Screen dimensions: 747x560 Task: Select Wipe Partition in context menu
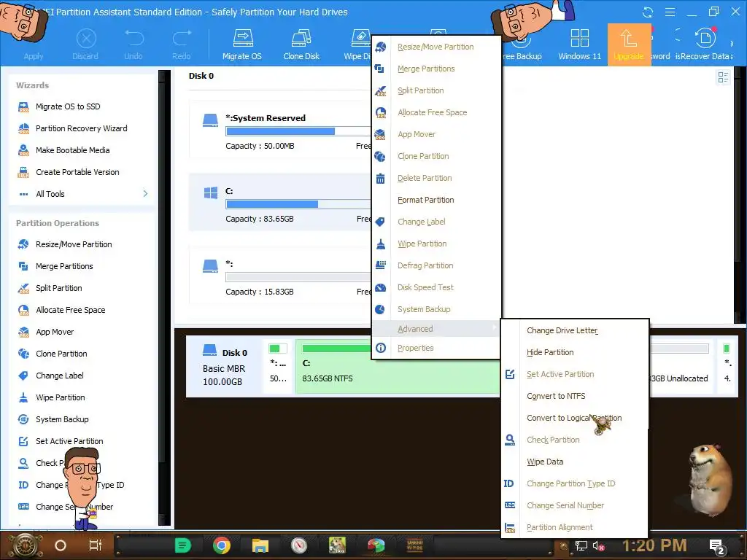tap(436, 244)
